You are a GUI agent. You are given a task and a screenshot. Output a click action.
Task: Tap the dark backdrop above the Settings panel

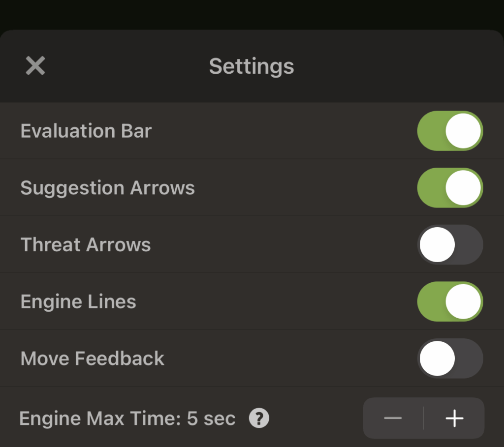tap(252, 14)
